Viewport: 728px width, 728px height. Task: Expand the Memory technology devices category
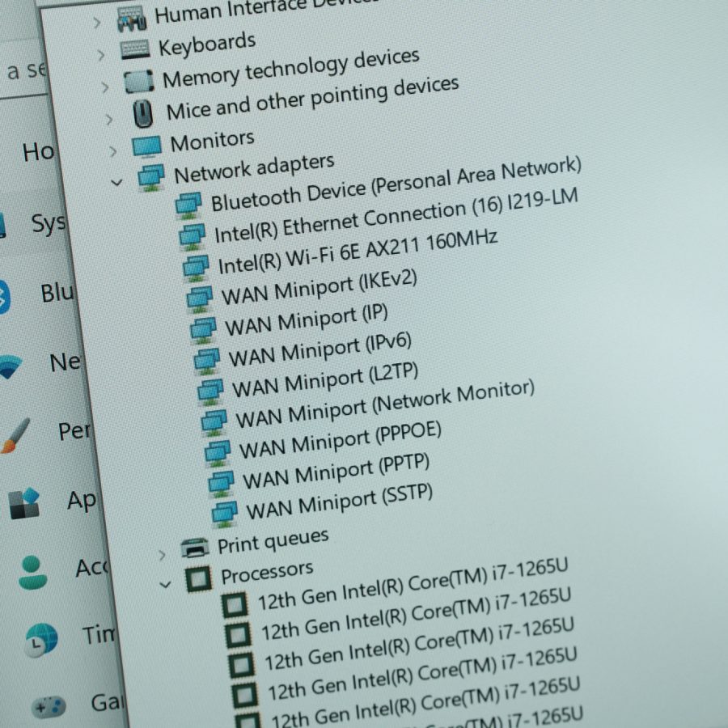105,87
